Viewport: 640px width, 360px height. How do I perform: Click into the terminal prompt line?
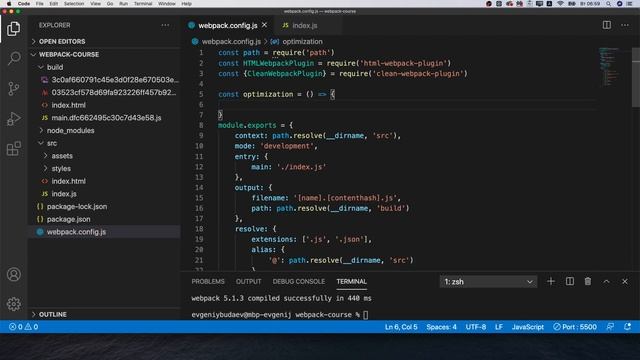(280, 315)
